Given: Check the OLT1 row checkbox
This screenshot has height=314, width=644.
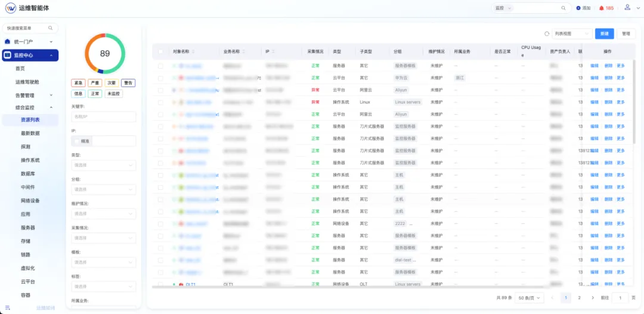Looking at the screenshot, I should pos(160,284).
